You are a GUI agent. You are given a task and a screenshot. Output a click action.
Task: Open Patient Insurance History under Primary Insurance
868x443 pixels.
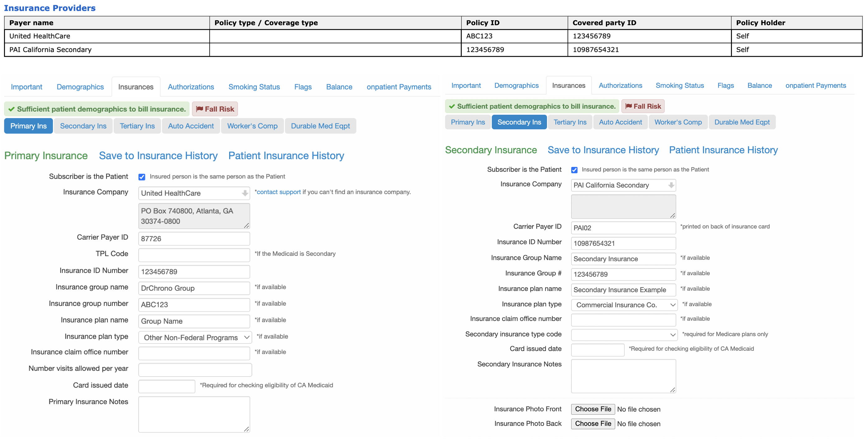pos(286,156)
